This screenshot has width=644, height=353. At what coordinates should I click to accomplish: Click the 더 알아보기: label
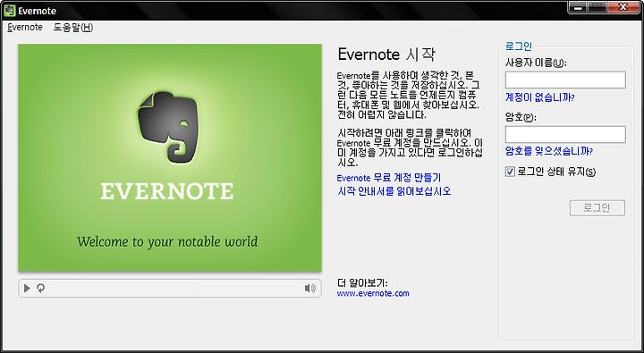pyautogui.click(x=362, y=283)
